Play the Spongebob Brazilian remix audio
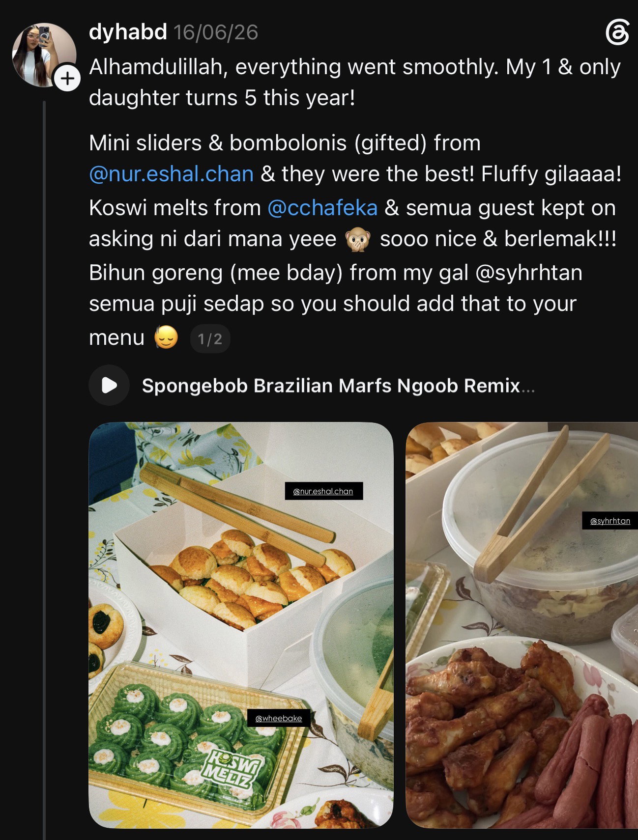The height and width of the screenshot is (840, 638). point(109,385)
